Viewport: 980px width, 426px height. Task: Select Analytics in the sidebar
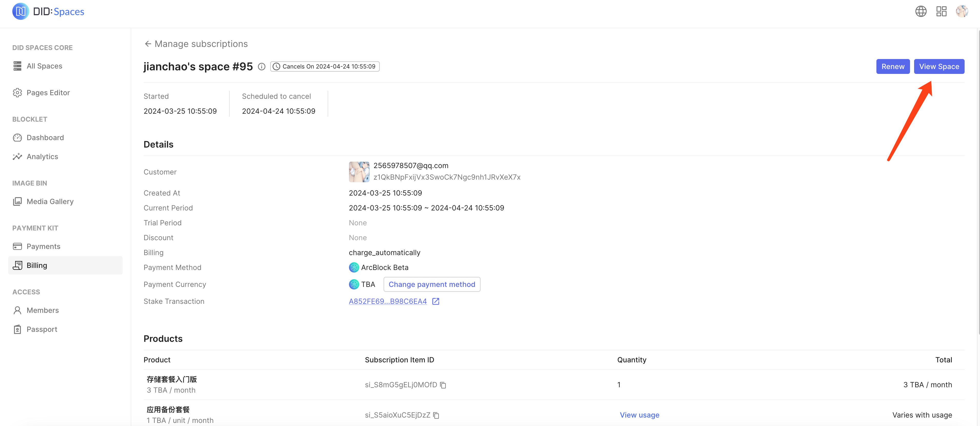[42, 157]
